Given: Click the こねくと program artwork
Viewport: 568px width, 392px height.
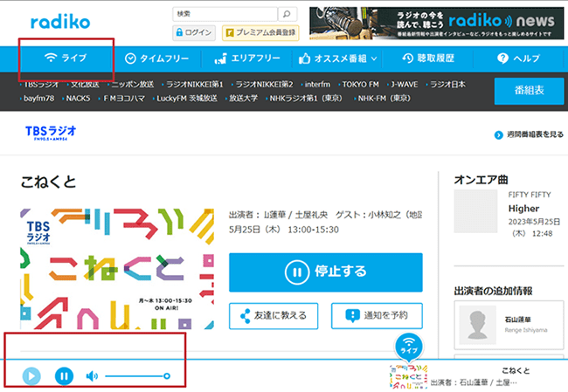Looking at the screenshot, I should coord(117,269).
